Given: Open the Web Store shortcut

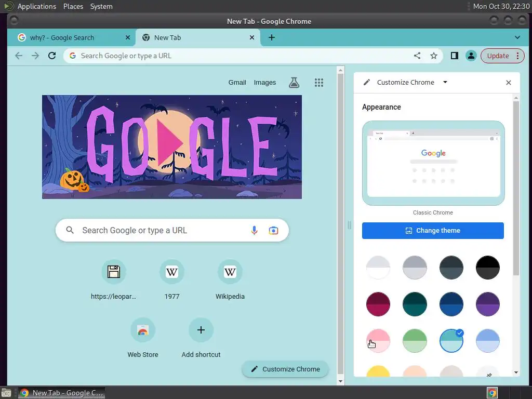Looking at the screenshot, I should tap(143, 338).
